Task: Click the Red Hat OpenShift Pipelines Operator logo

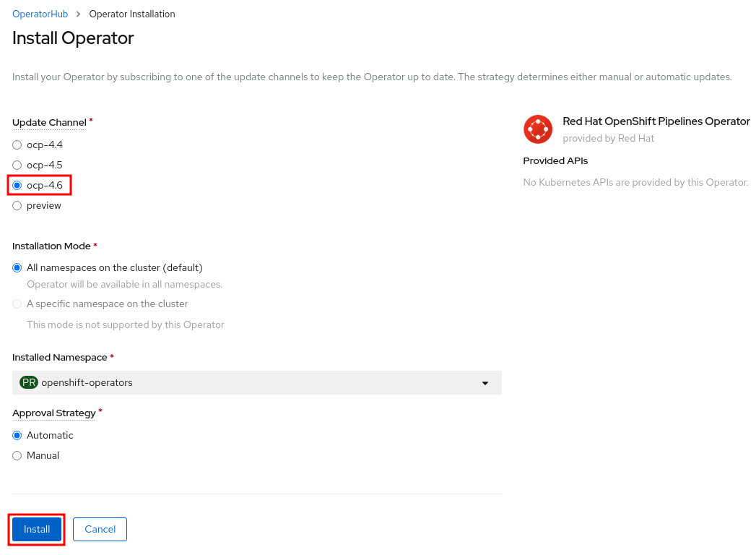Action: tap(539, 129)
